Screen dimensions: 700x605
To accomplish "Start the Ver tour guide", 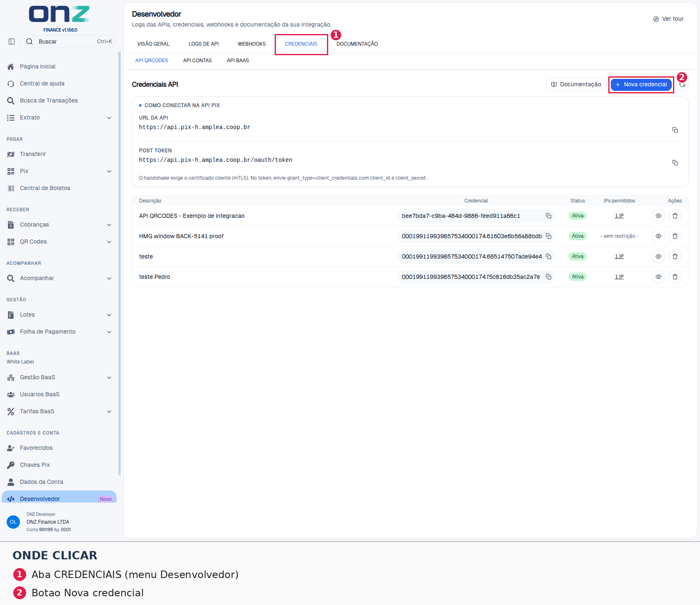I will pos(668,19).
